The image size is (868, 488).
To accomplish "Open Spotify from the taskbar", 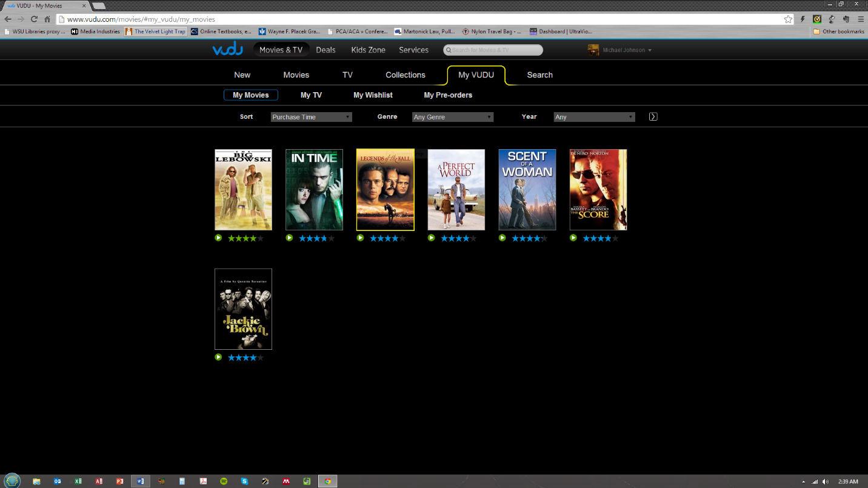I will pos(224,481).
